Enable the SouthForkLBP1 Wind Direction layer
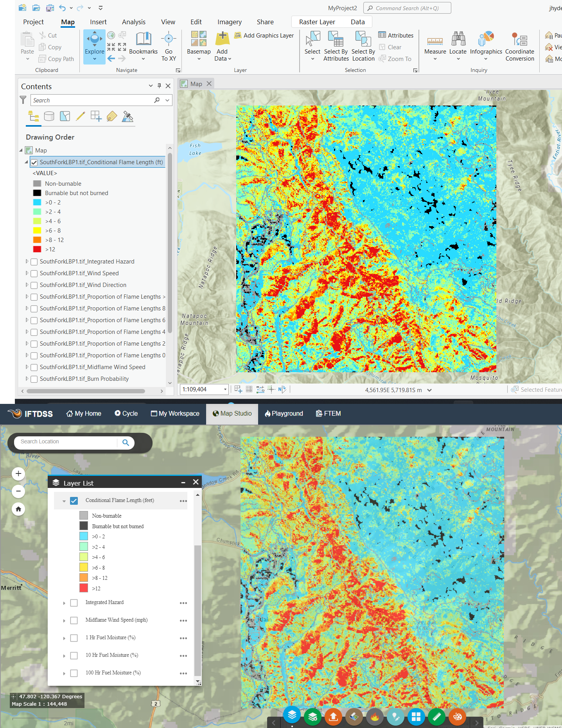 coord(34,285)
